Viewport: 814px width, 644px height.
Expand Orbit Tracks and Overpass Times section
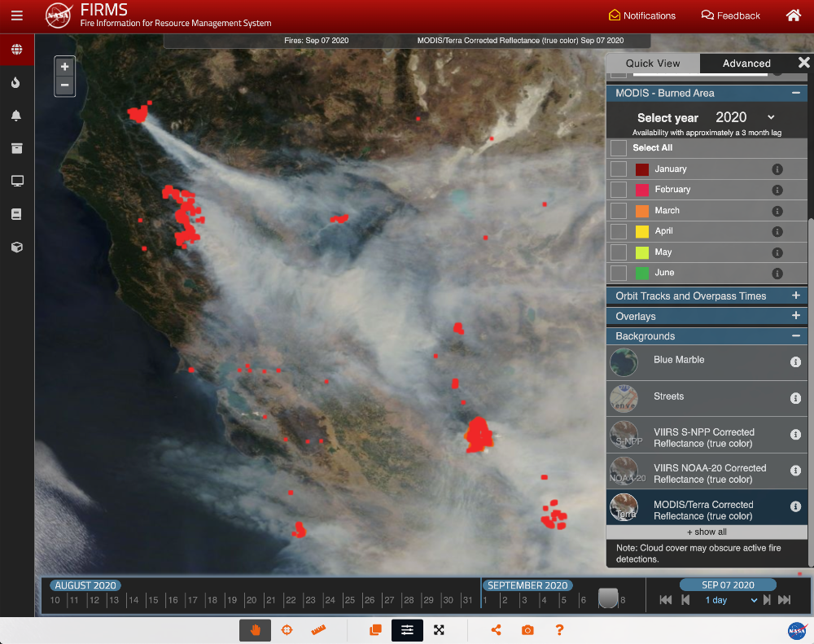pos(795,296)
